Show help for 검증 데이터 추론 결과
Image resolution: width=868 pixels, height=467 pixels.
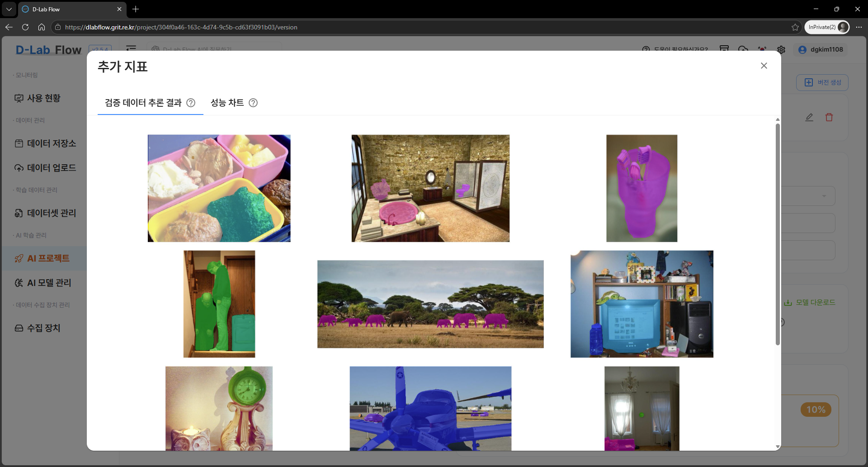point(191,103)
